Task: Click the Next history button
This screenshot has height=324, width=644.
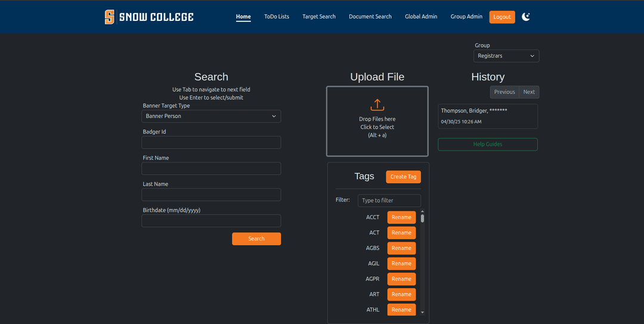Action: pyautogui.click(x=529, y=92)
